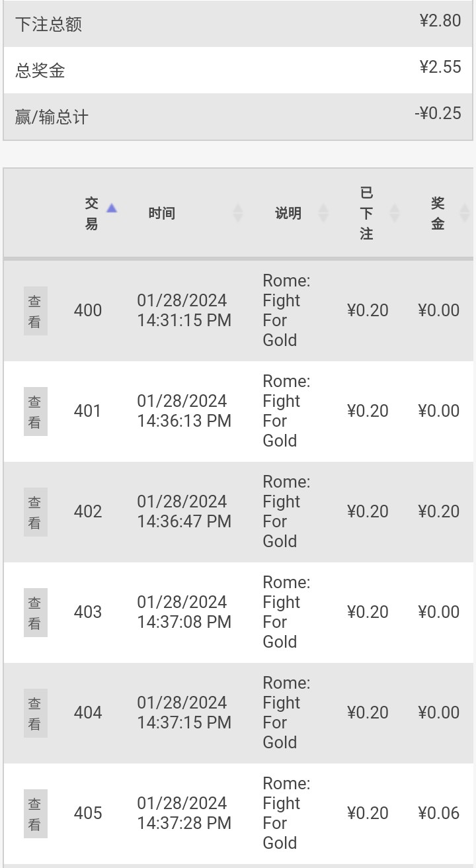Select the 已下注 column header label
The height and width of the screenshot is (868, 476).
tap(367, 213)
